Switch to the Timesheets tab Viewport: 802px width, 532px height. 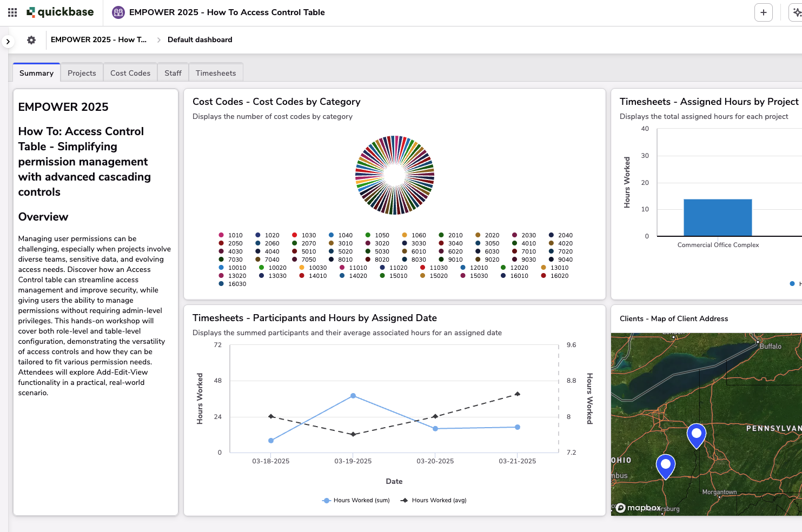215,72
